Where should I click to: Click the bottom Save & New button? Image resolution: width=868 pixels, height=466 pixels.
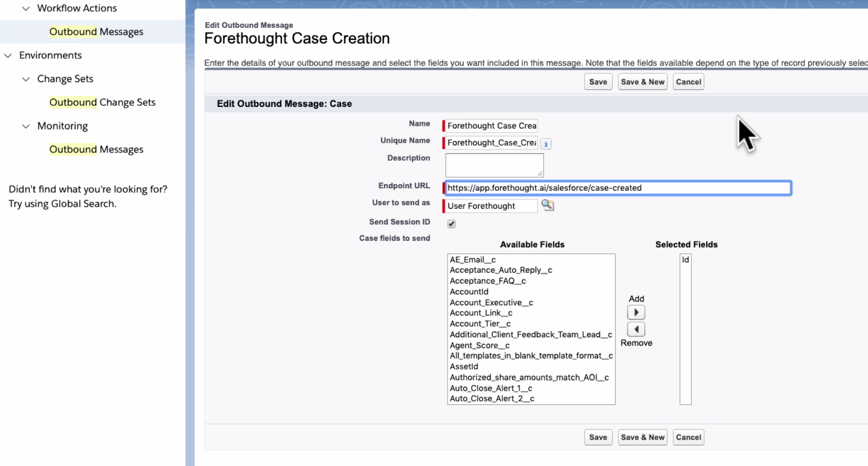click(643, 437)
